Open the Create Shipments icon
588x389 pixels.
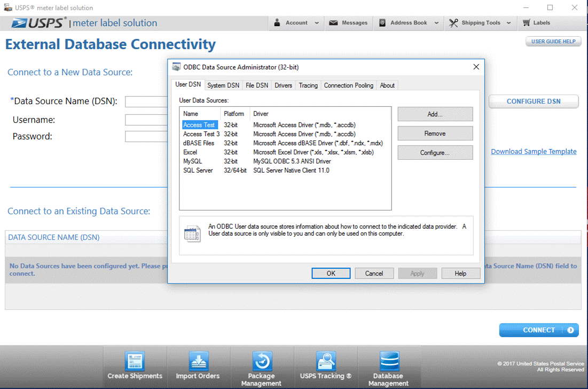[135, 361]
